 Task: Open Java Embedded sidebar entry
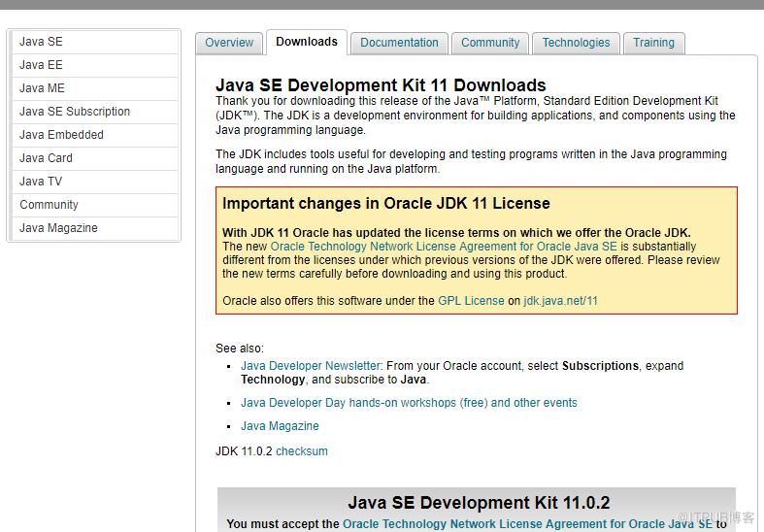tap(94, 136)
